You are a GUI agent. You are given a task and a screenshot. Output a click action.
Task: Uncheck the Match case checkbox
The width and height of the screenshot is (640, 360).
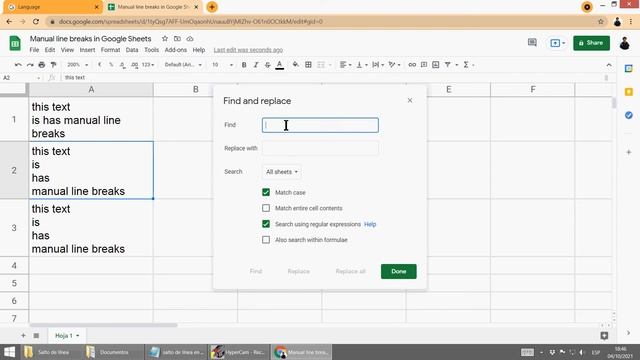point(266,192)
